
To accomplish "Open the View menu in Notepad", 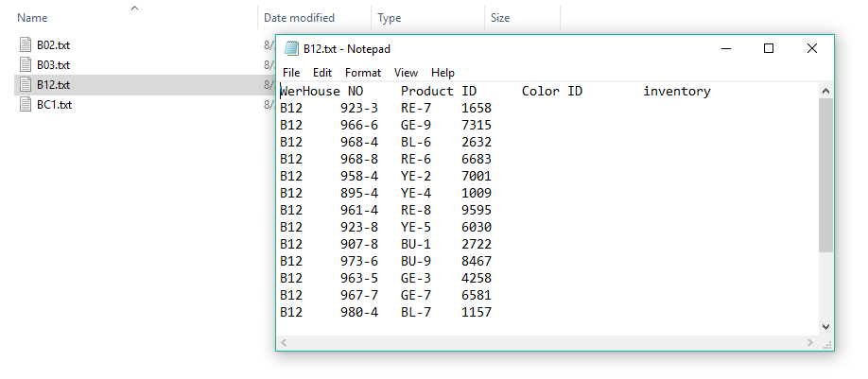I will click(x=406, y=73).
